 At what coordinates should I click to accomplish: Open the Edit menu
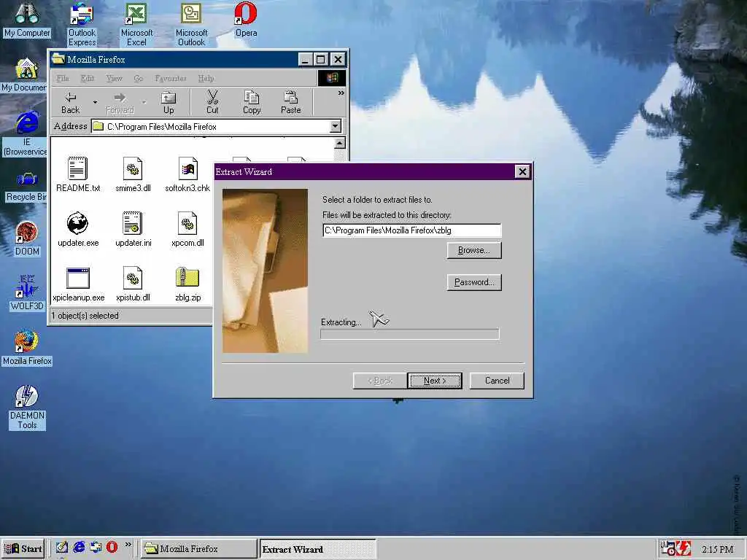(88, 78)
